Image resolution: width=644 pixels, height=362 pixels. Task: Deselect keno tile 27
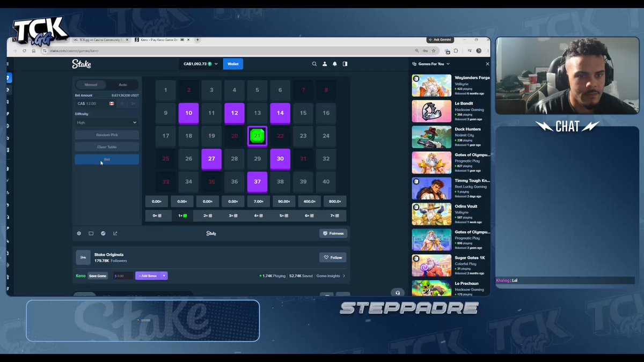[211, 159]
